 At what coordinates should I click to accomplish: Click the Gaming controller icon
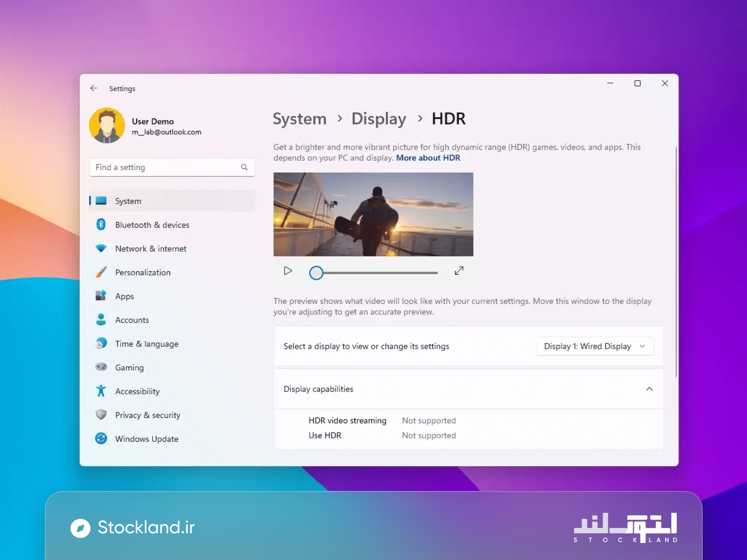pos(101,367)
